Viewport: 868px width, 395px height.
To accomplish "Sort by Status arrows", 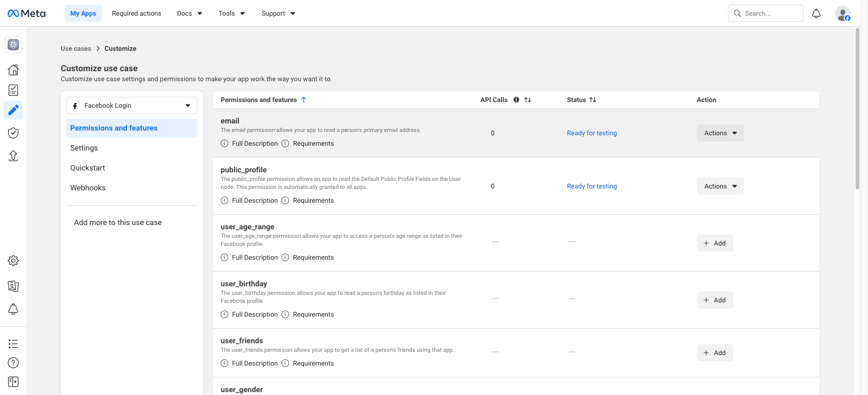I will coord(593,100).
